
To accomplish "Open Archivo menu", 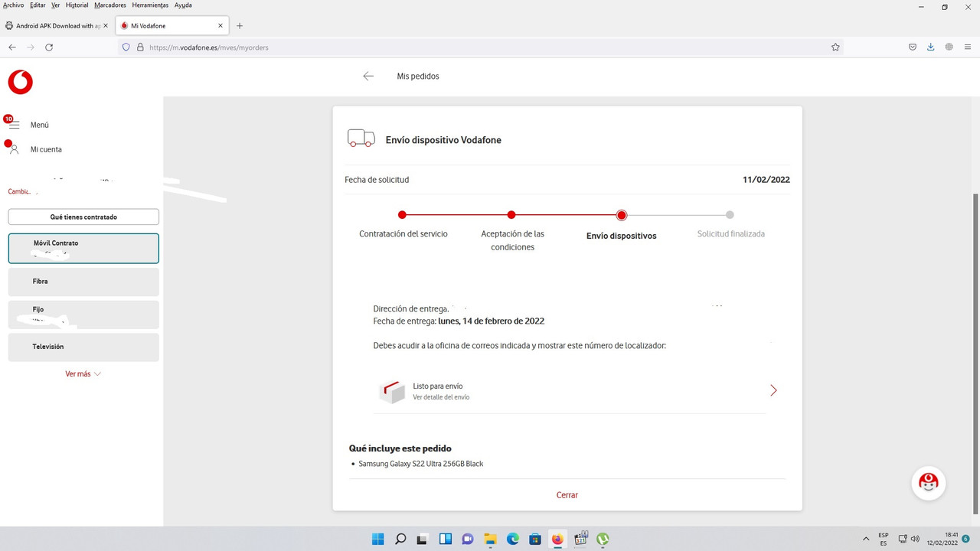I will (14, 5).
